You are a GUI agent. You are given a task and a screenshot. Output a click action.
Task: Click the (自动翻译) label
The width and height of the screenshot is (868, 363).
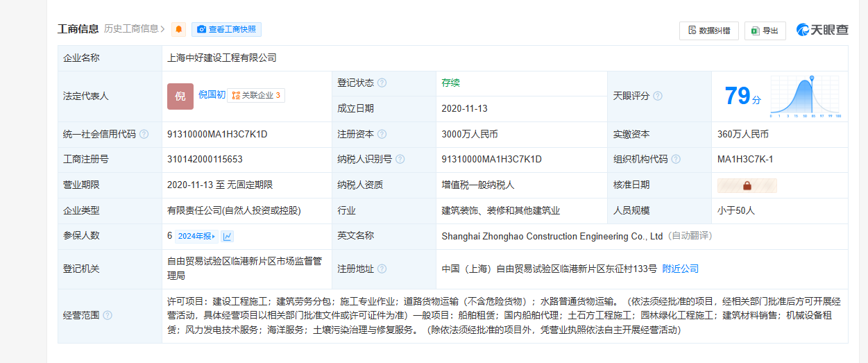[690, 236]
